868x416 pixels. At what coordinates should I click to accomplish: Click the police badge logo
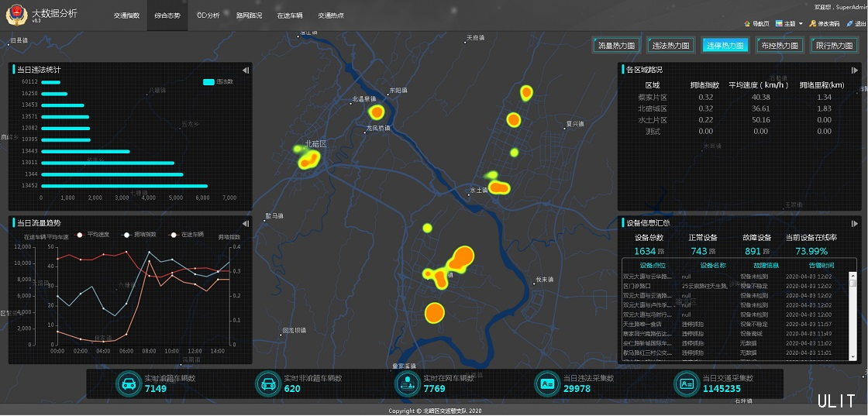coord(15,16)
